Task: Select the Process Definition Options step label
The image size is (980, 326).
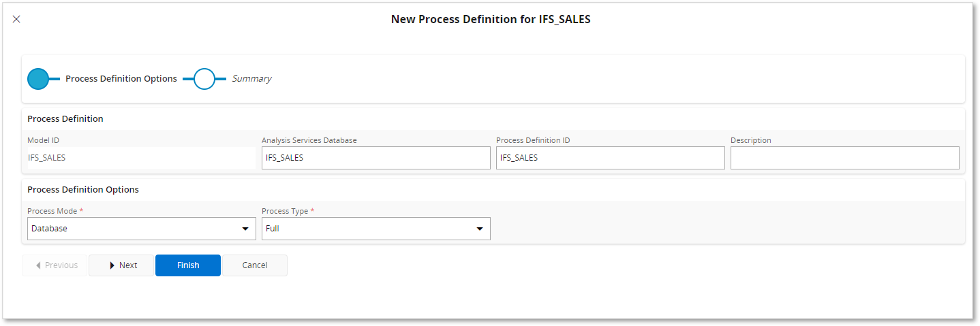Action: [x=121, y=79]
